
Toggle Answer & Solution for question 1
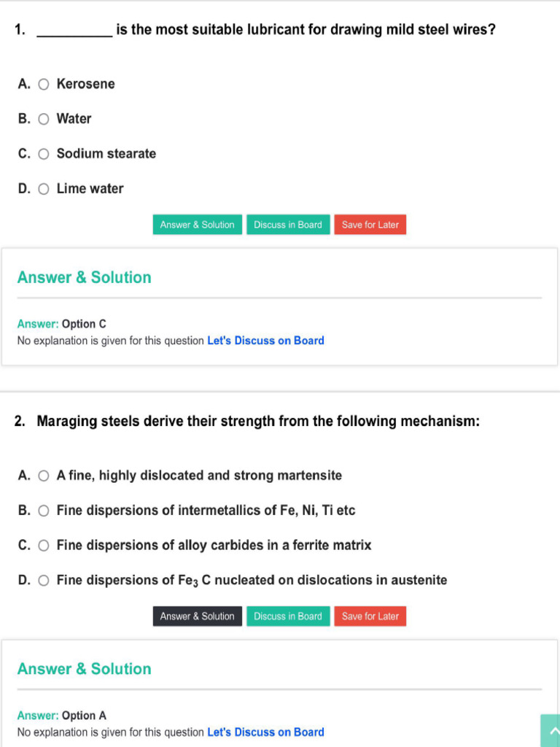197,225
